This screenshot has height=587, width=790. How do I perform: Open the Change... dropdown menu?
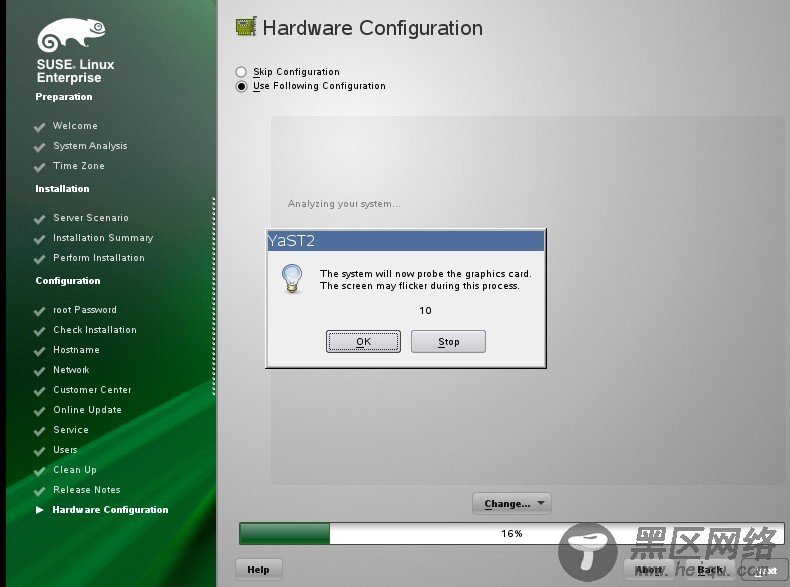[x=512, y=503]
